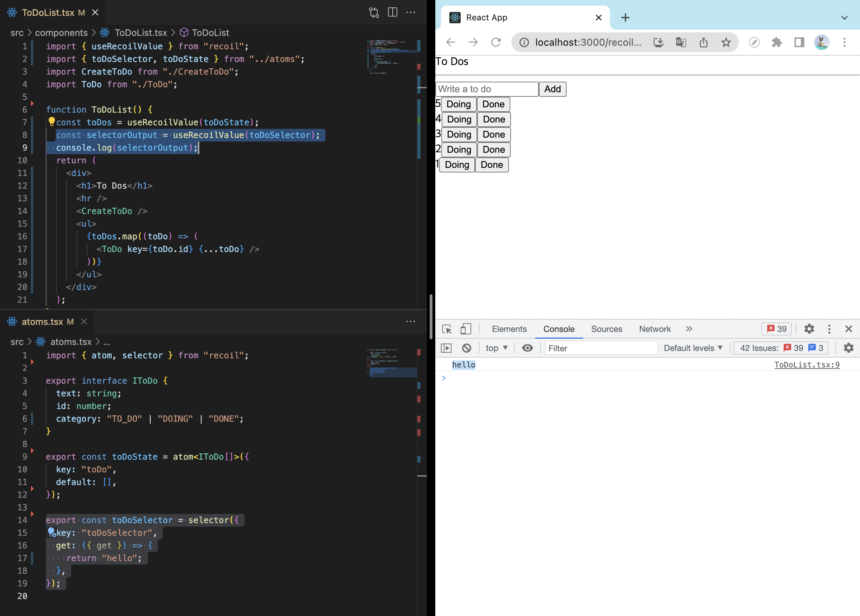
Task: Open the source control changes icon
Action: tap(374, 13)
